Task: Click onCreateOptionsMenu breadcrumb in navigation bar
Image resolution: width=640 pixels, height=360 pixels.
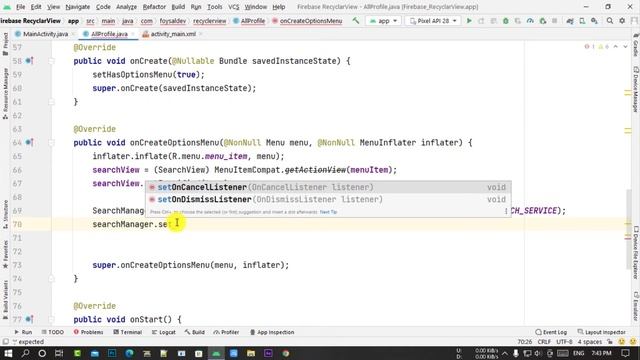Action: coord(307,21)
